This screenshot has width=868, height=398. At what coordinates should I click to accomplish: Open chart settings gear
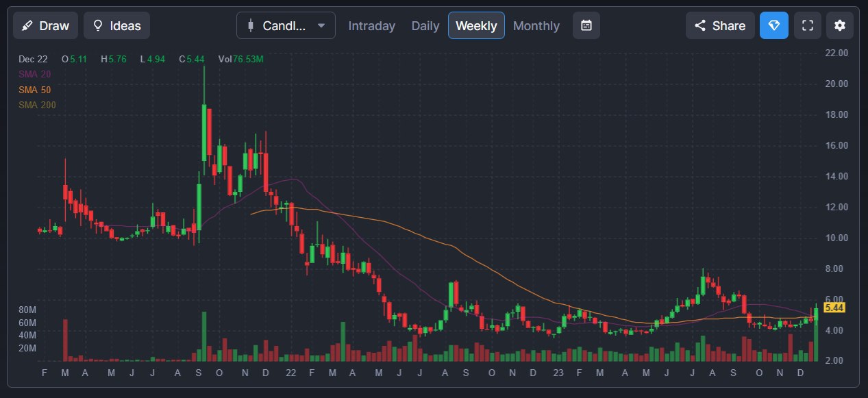pos(840,25)
